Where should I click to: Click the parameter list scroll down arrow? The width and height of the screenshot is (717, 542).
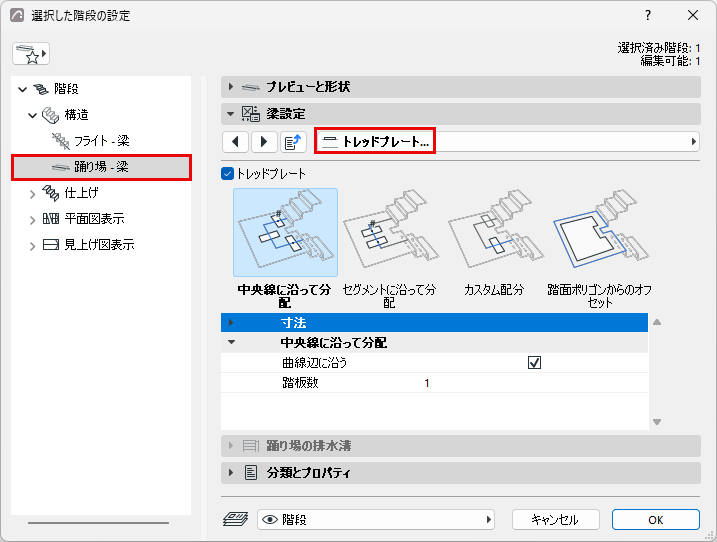click(x=657, y=422)
